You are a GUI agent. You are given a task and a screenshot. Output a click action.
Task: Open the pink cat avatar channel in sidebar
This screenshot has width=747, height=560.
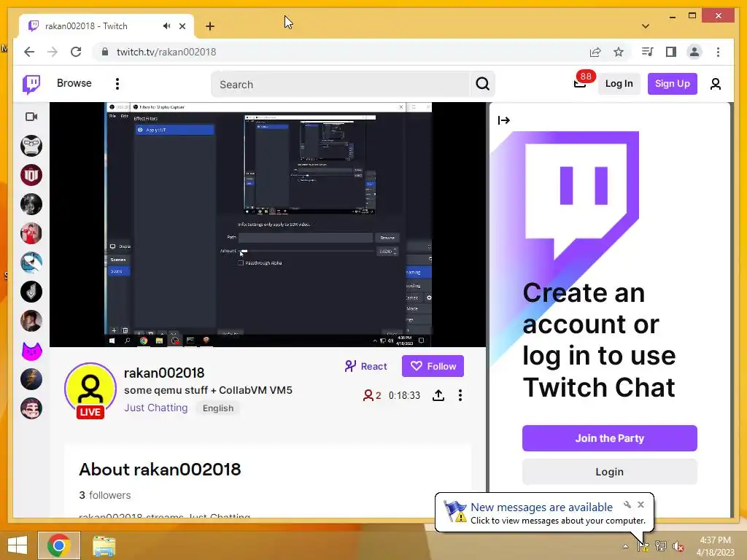[31, 351]
